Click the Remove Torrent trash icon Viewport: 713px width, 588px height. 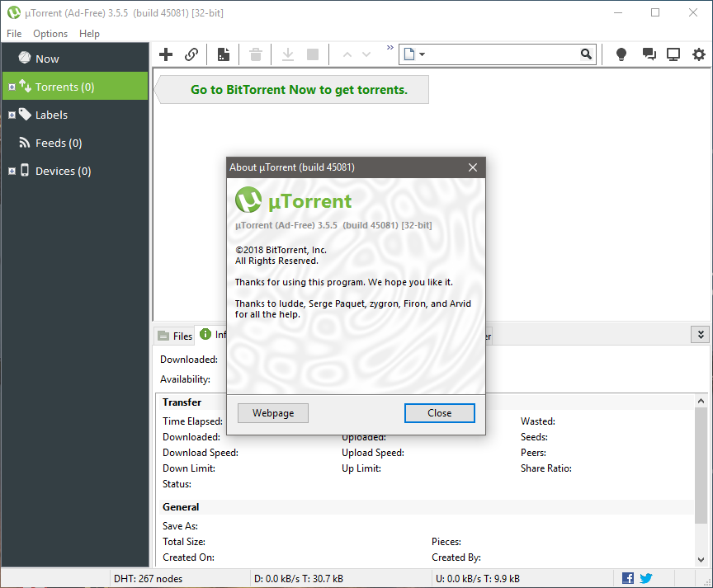(x=256, y=54)
